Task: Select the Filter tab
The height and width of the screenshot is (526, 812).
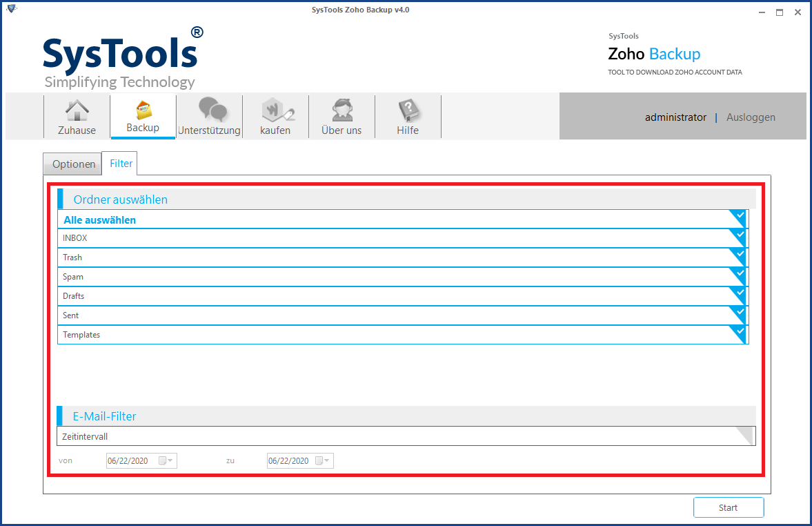Action: tap(120, 164)
